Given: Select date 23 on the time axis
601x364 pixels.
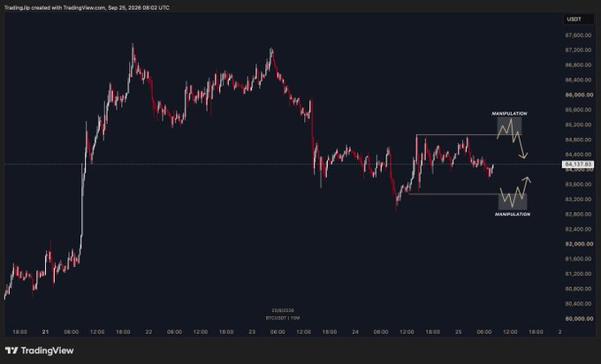Looking at the screenshot, I should (251, 332).
